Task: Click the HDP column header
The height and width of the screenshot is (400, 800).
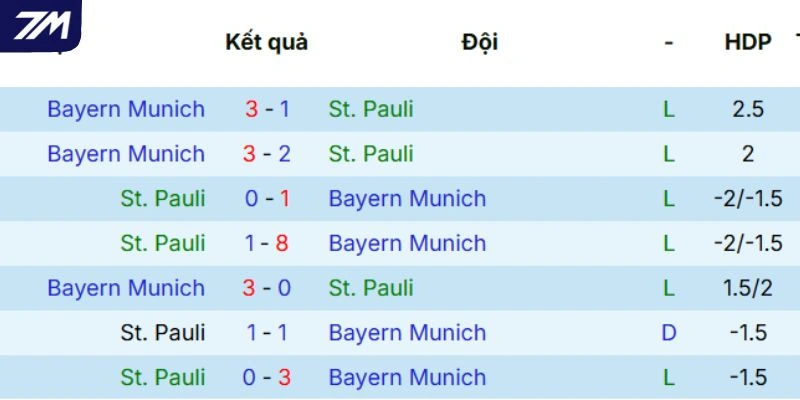Action: pyautogui.click(x=748, y=43)
